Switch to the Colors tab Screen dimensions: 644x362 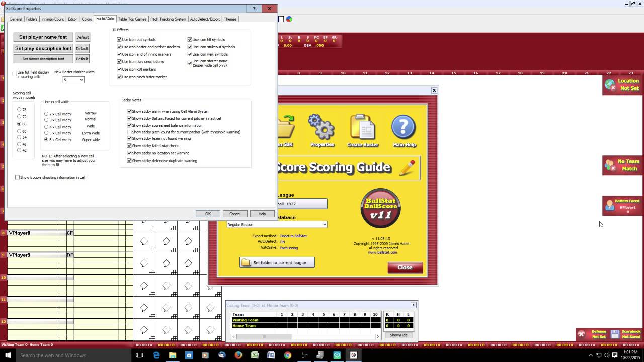click(x=87, y=19)
